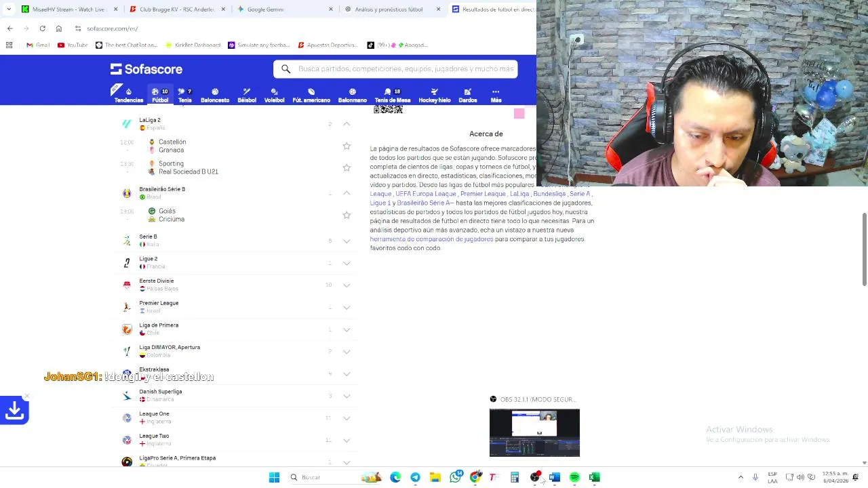Collapse the LaLiga 2 section
The height and width of the screenshot is (488, 868).
point(347,124)
